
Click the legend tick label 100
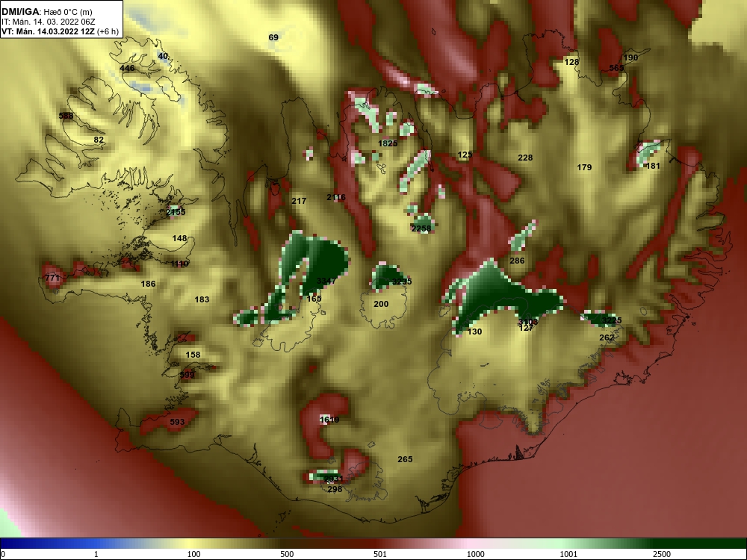194,554
